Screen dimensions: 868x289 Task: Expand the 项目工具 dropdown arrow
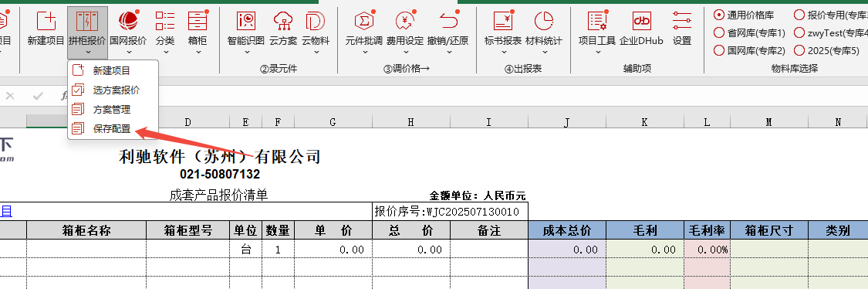point(598,52)
